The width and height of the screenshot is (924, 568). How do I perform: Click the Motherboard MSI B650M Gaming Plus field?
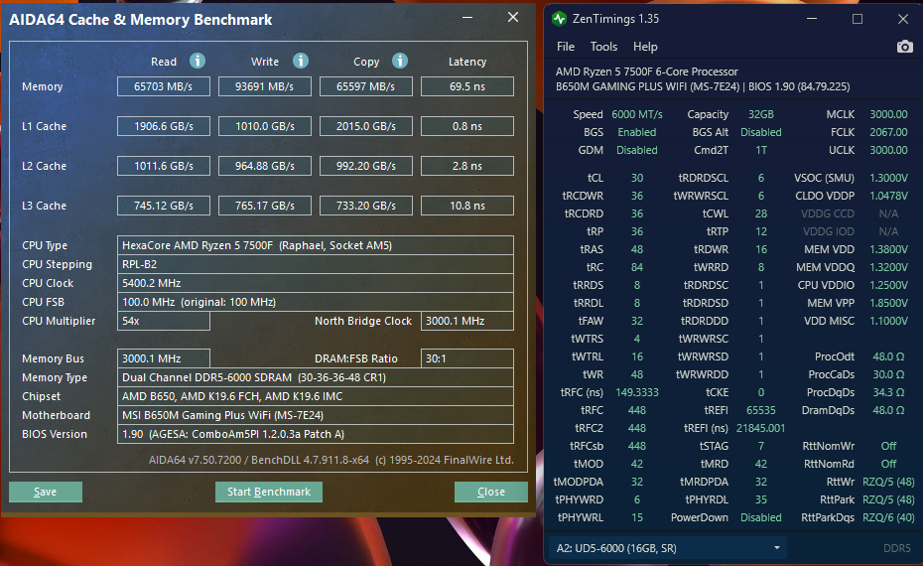tap(316, 415)
